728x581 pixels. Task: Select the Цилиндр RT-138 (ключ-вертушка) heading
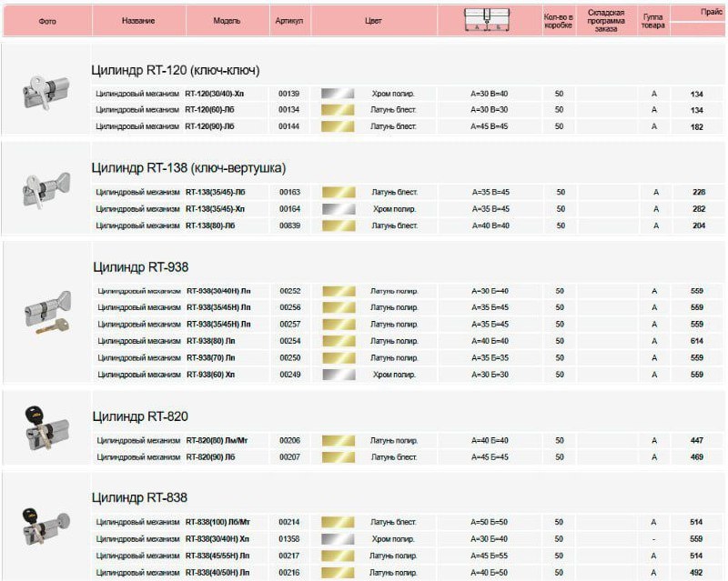pos(188,167)
